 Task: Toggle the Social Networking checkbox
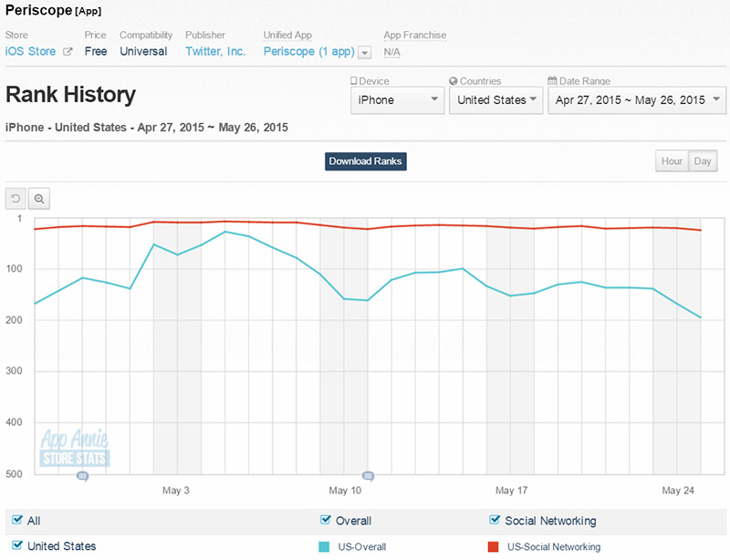(x=495, y=520)
